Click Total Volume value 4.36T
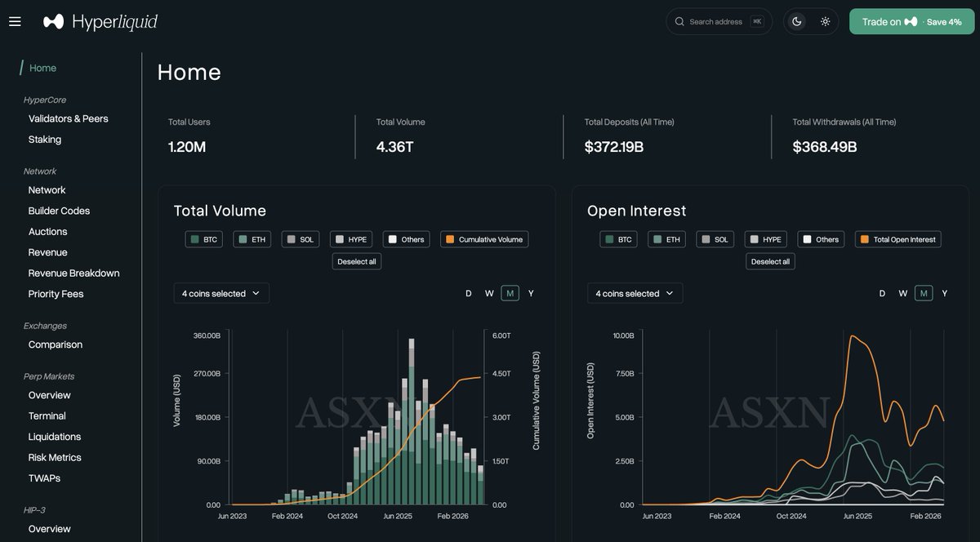 pos(395,147)
